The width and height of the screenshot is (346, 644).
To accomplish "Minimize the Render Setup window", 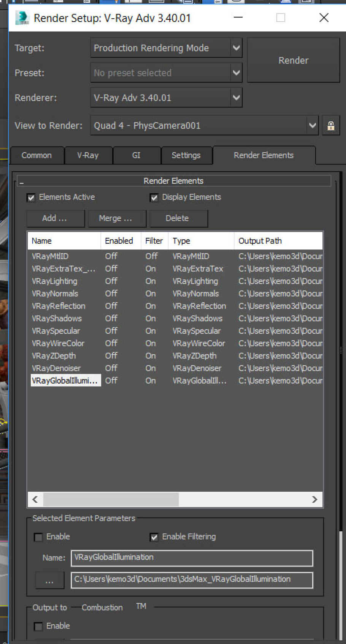I will (x=238, y=17).
